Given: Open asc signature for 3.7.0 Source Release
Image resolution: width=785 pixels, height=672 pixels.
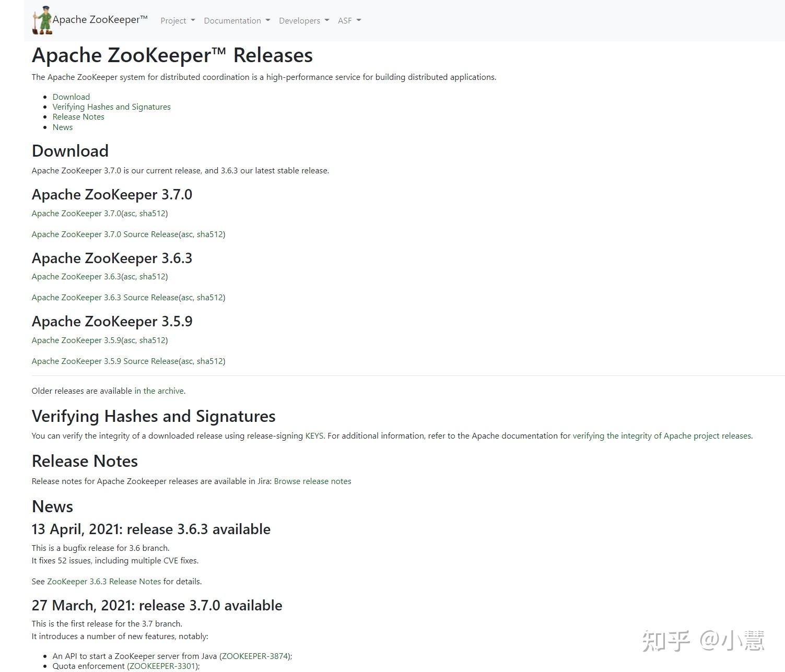Looking at the screenshot, I should point(186,234).
